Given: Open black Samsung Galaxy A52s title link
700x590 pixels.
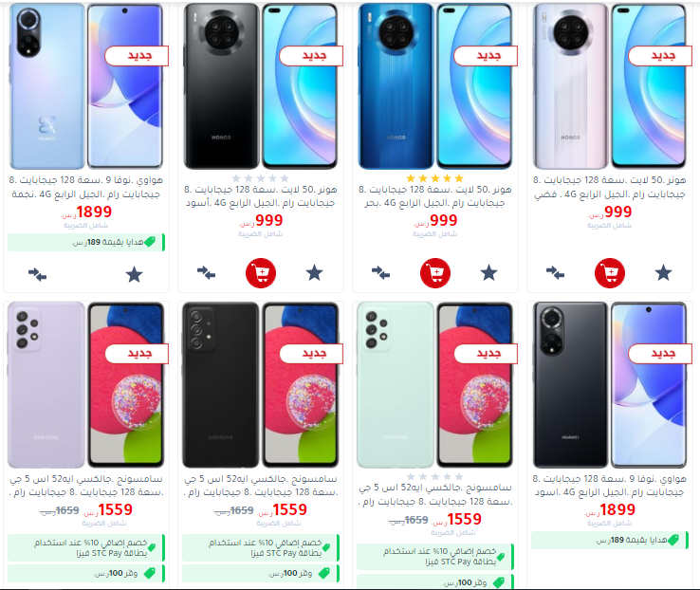Looking at the screenshot, I should point(261,485).
